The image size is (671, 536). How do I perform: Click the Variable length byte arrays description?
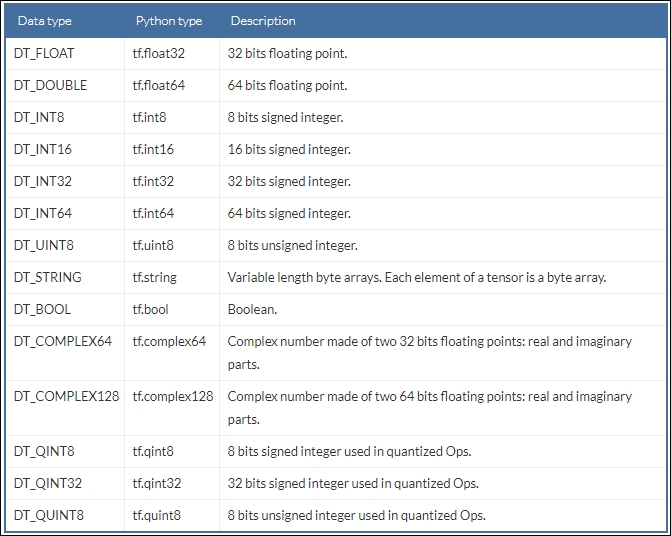coord(416,277)
